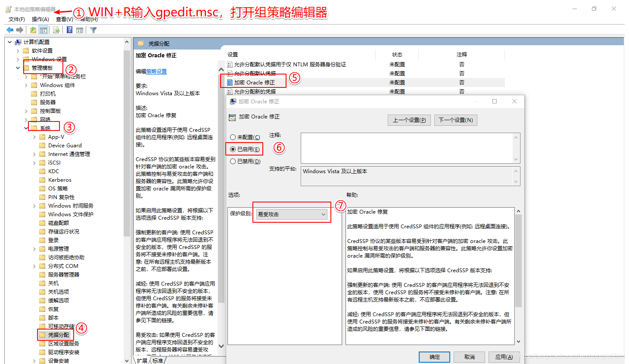This screenshot has width=629, height=364.
Task: Click the PIN 复杂性 folder icon
Action: click(42, 197)
